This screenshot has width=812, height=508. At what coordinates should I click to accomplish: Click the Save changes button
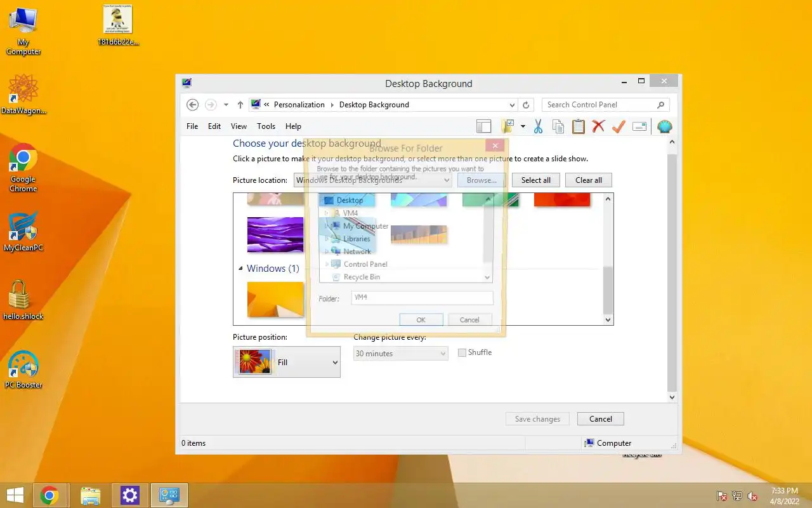[x=537, y=419]
